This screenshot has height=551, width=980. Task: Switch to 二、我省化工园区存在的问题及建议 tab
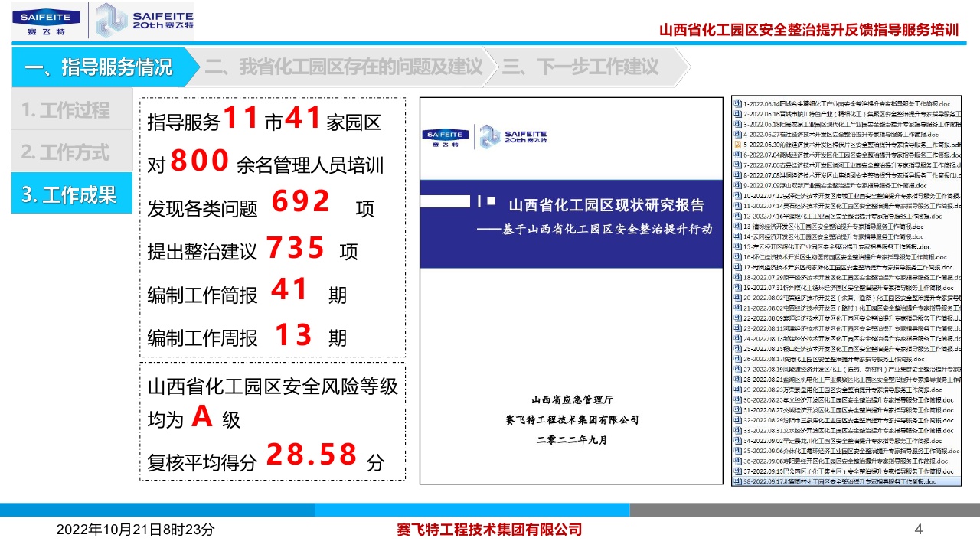(343, 67)
